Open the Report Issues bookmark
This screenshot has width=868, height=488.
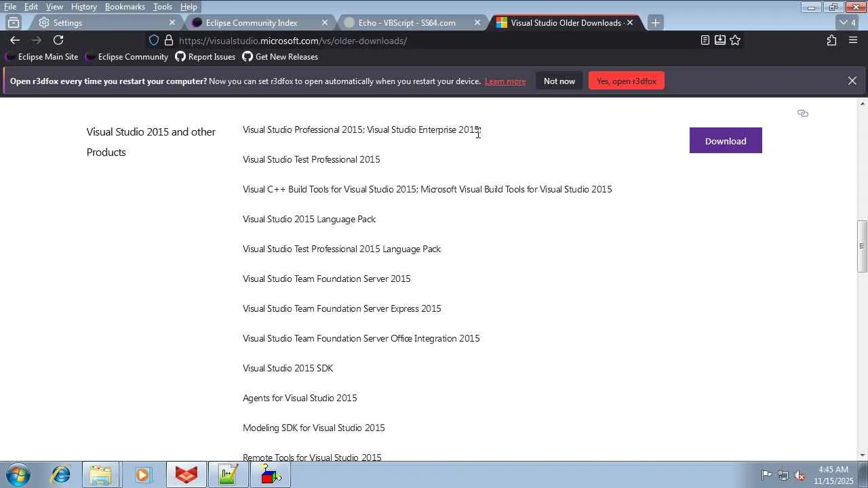pyautogui.click(x=205, y=57)
